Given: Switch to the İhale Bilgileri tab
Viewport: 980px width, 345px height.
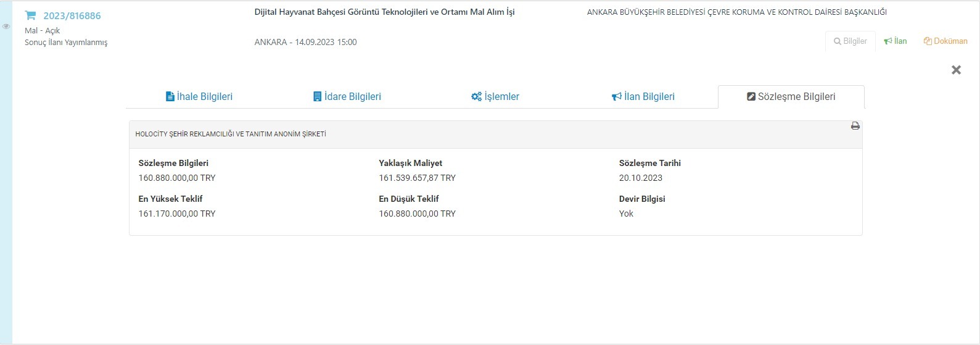Looking at the screenshot, I should click(x=199, y=97).
